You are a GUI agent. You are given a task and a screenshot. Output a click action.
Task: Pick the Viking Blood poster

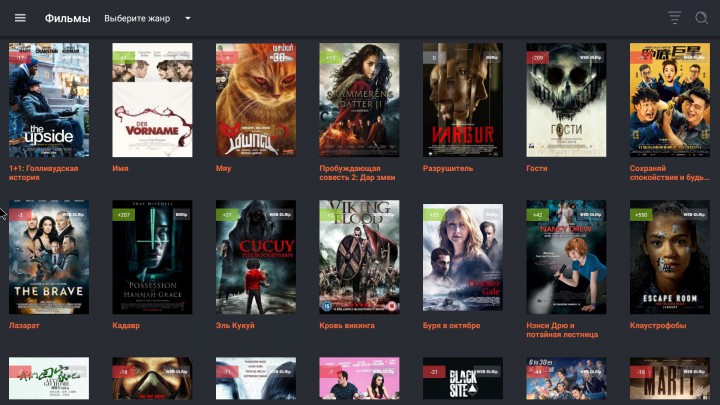point(359,257)
